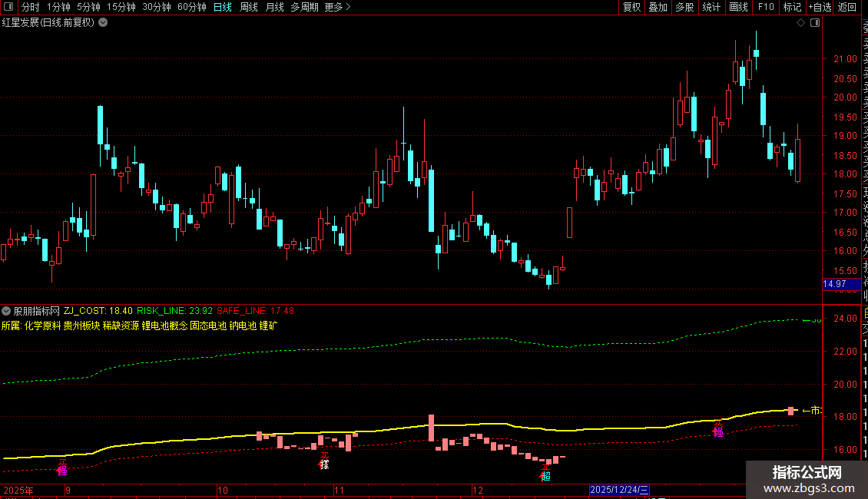Click the 红星发展(日线.前复权) chart title
This screenshot has width=868, height=499.
tap(48, 23)
